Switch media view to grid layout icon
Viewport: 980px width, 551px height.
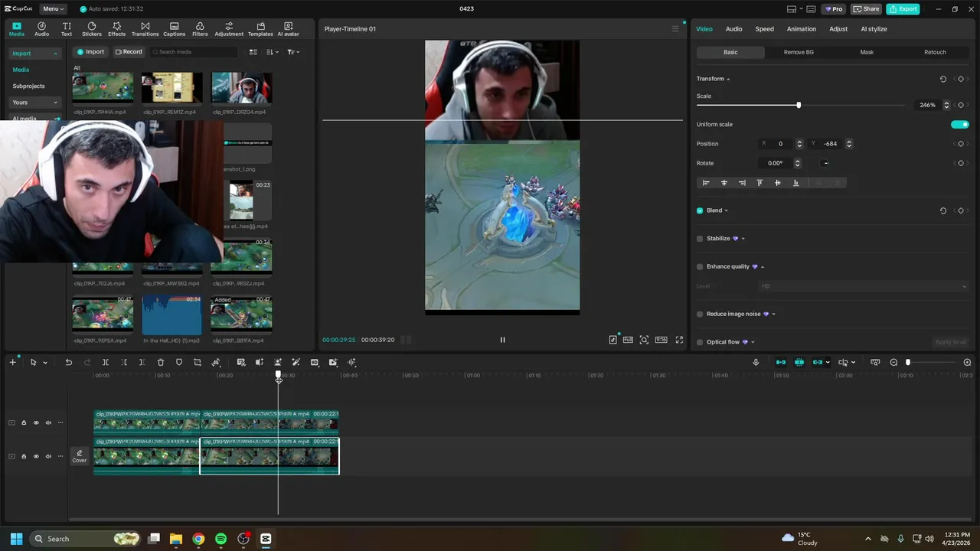pos(253,52)
